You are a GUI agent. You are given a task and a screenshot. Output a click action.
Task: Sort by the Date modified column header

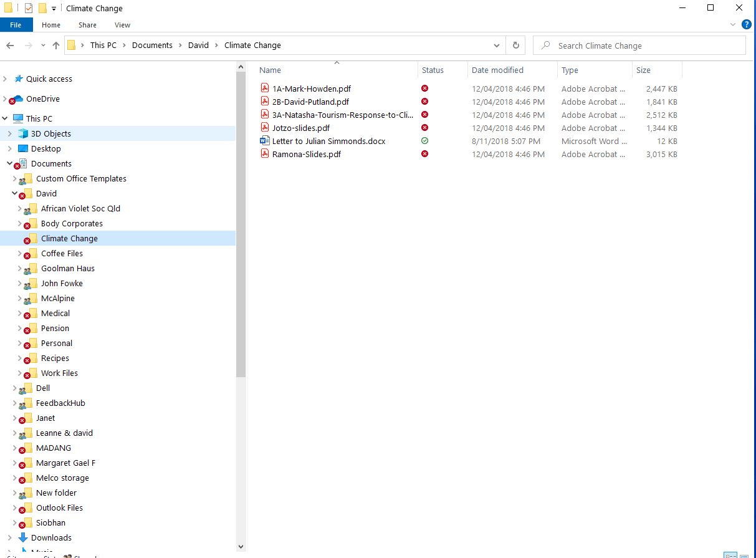497,70
